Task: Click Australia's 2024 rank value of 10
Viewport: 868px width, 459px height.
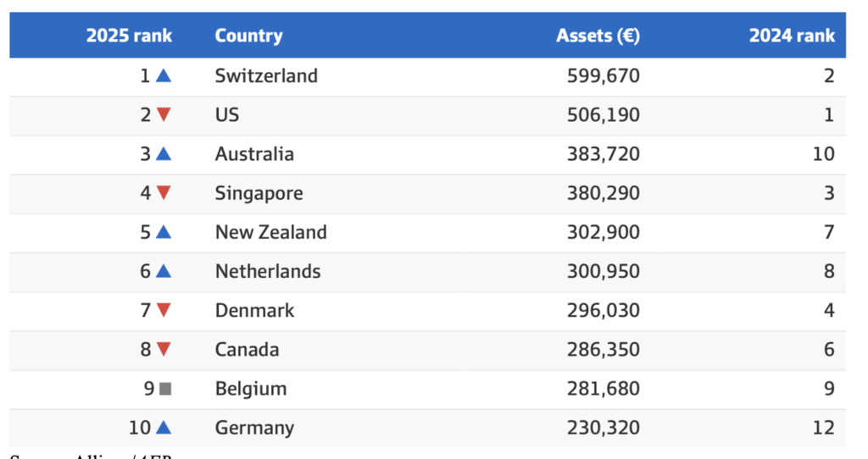Action: 823,154
